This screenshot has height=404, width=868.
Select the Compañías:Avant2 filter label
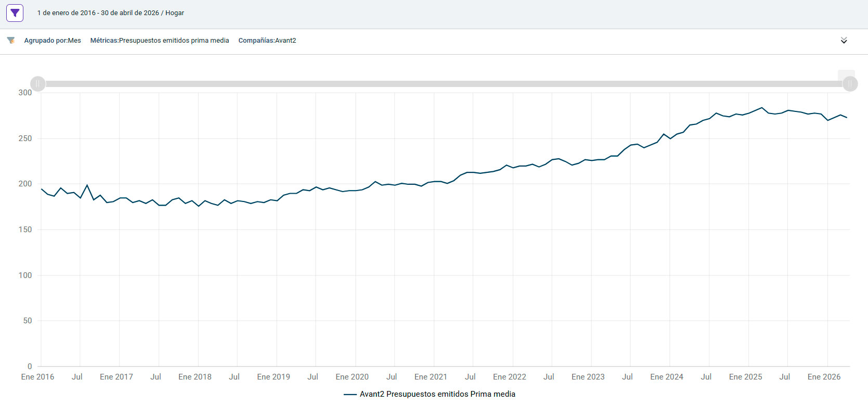(267, 41)
